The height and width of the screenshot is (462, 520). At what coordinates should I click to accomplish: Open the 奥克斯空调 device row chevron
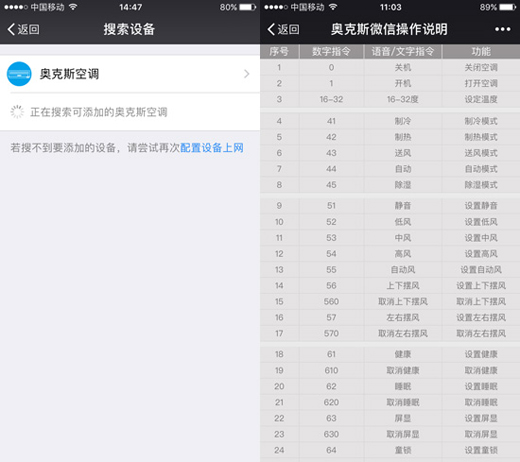pyautogui.click(x=246, y=74)
